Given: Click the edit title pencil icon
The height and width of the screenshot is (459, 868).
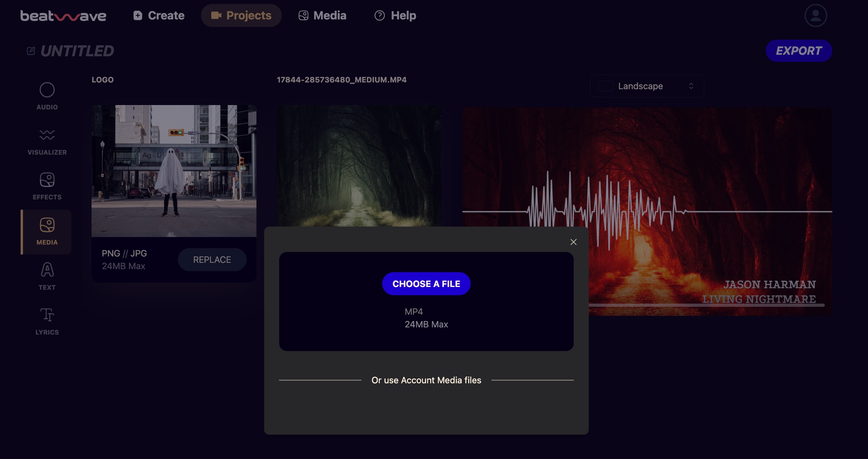Looking at the screenshot, I should 31,51.
